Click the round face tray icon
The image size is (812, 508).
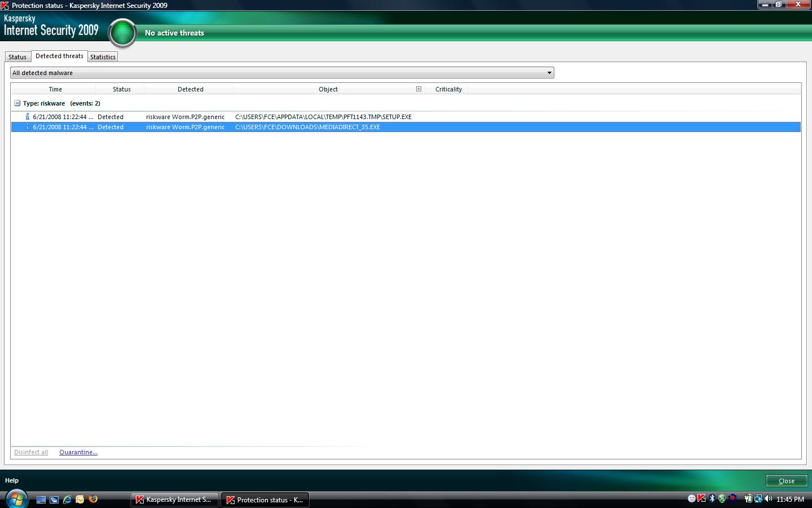[x=692, y=498]
